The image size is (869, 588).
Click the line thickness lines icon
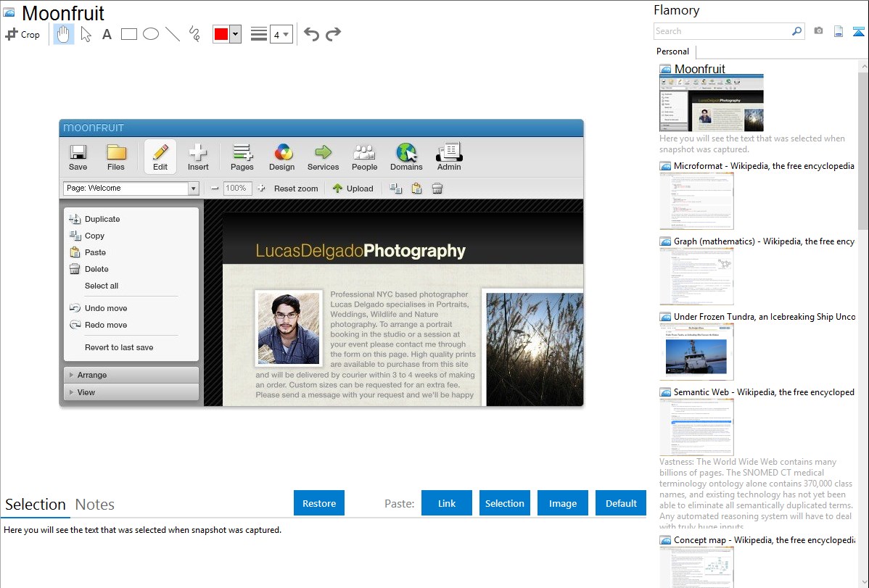[258, 34]
